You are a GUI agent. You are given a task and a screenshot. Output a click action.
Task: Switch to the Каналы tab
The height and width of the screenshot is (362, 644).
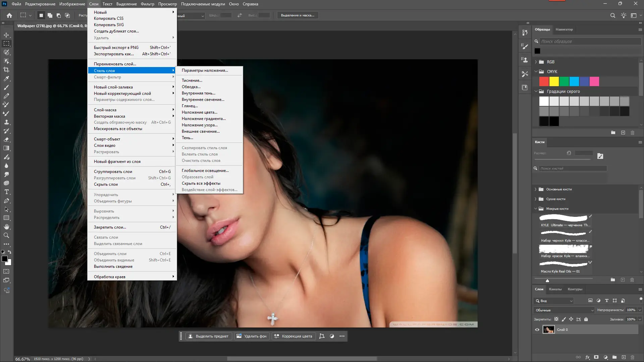pyautogui.click(x=555, y=289)
